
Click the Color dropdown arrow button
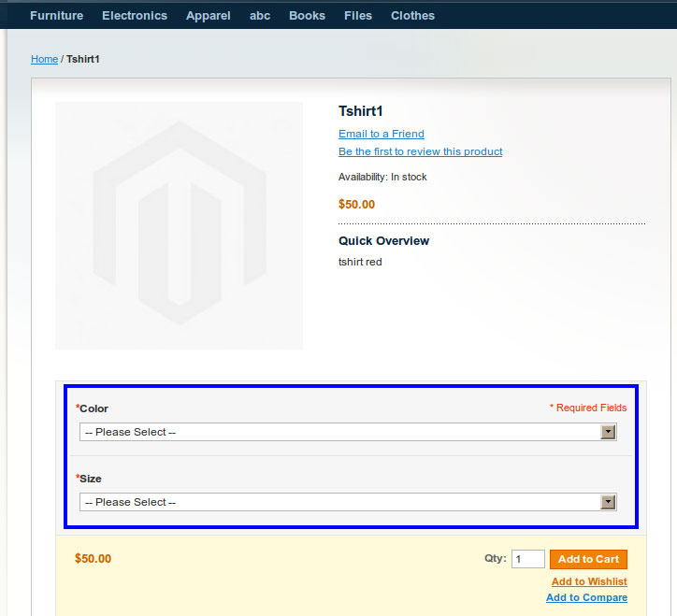(608, 432)
